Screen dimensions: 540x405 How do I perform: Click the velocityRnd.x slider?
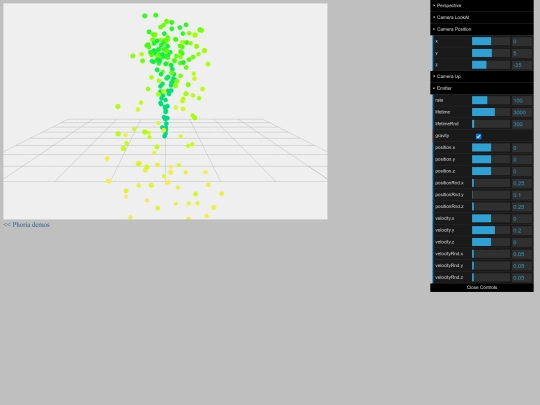[x=491, y=254]
